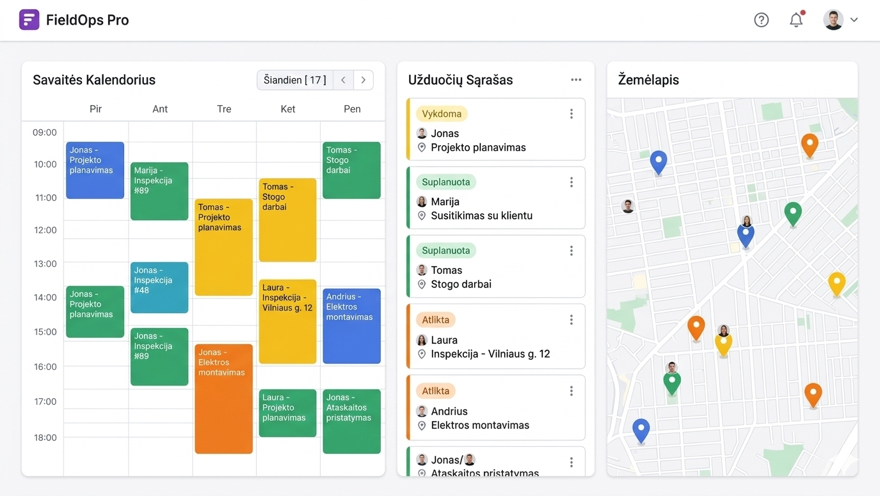Open the kebab menu for Tomas's Stogo darbai task

pyautogui.click(x=571, y=251)
